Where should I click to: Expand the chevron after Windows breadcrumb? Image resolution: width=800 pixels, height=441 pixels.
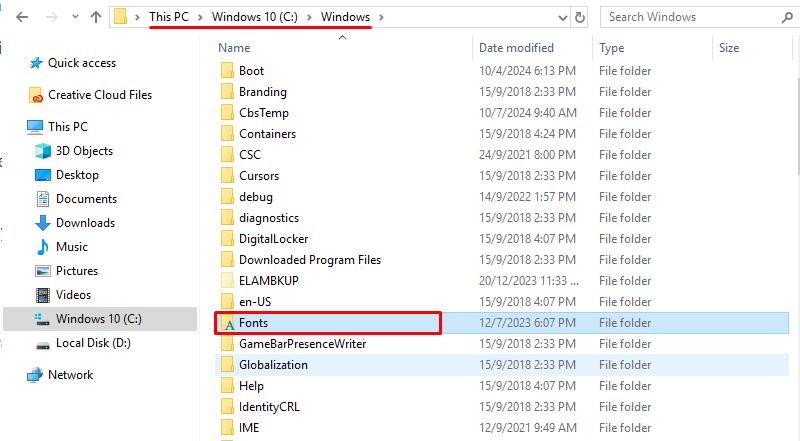pos(381,17)
